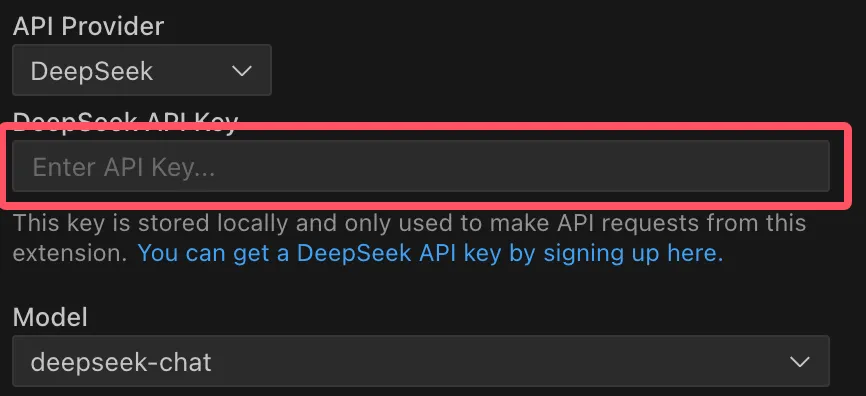Click the empty middle of the Model combo box

tap(497, 361)
